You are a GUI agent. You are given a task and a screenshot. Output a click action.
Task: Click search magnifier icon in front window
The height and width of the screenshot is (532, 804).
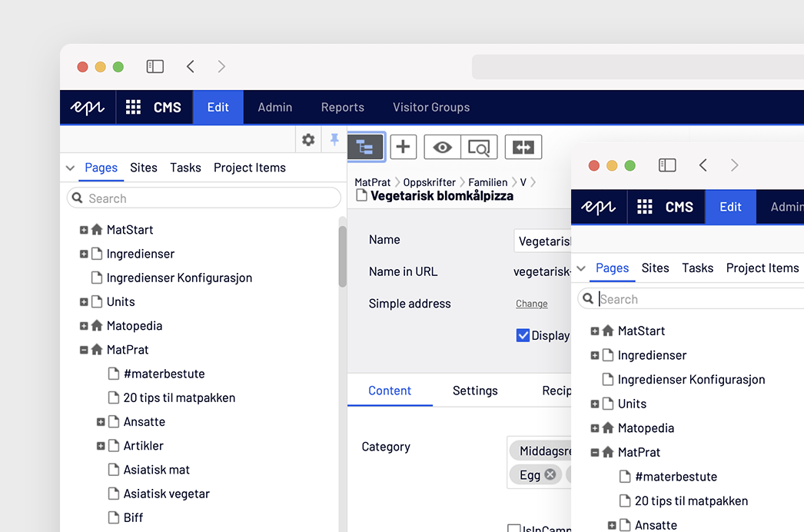click(x=588, y=298)
